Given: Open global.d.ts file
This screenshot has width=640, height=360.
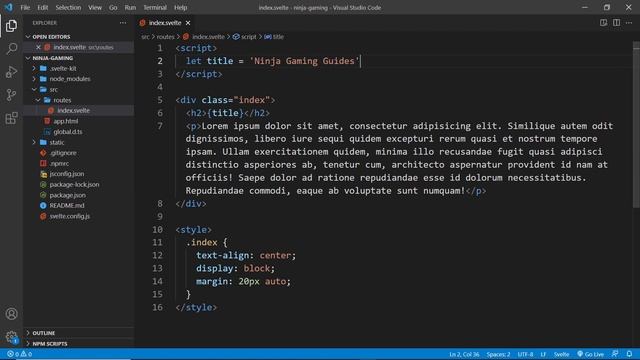Looking at the screenshot, I should point(68,132).
